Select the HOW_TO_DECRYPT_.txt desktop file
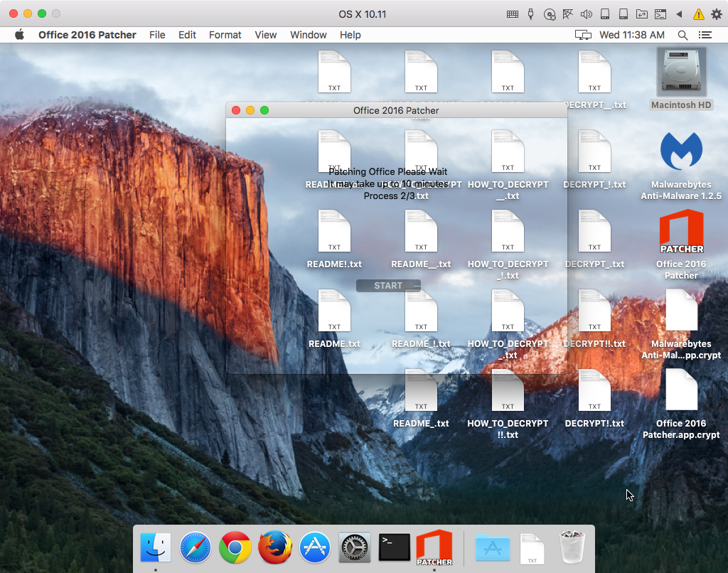Viewport: 728px width, 573px height. tap(508, 324)
